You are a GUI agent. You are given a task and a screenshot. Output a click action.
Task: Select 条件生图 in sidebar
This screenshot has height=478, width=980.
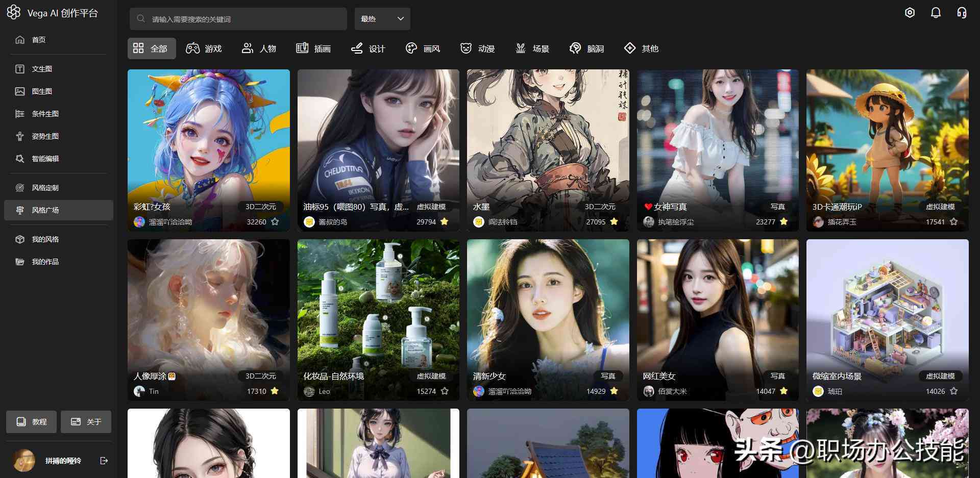point(59,114)
